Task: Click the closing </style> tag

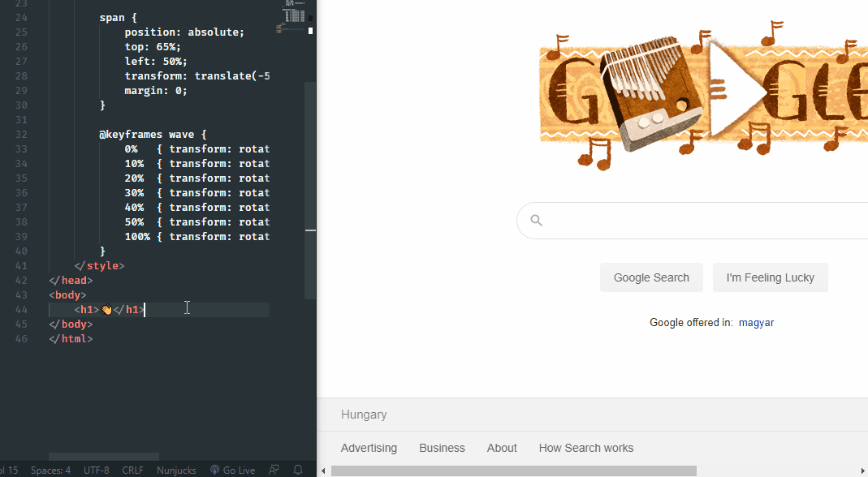Action: [99, 265]
